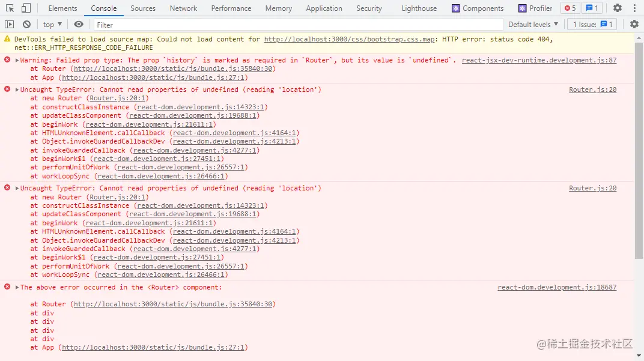644x361 pixels.
Task: Switch to the Lighthouse tab
Action: 419,8
